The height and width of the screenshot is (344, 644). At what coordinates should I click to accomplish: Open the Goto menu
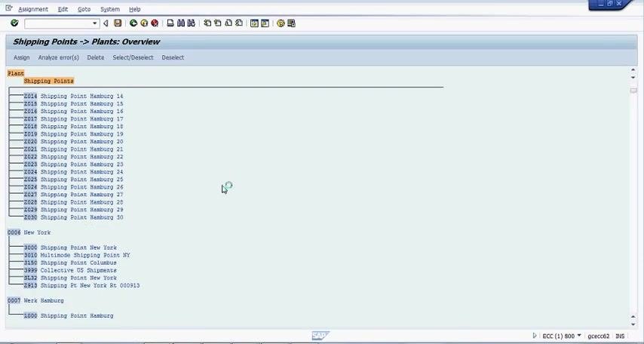click(x=84, y=9)
